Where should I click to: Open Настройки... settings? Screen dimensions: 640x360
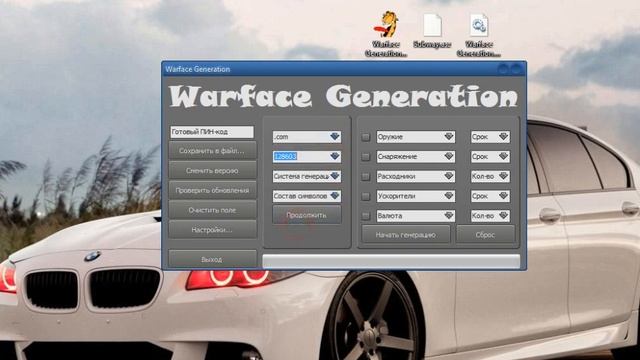[x=212, y=230]
